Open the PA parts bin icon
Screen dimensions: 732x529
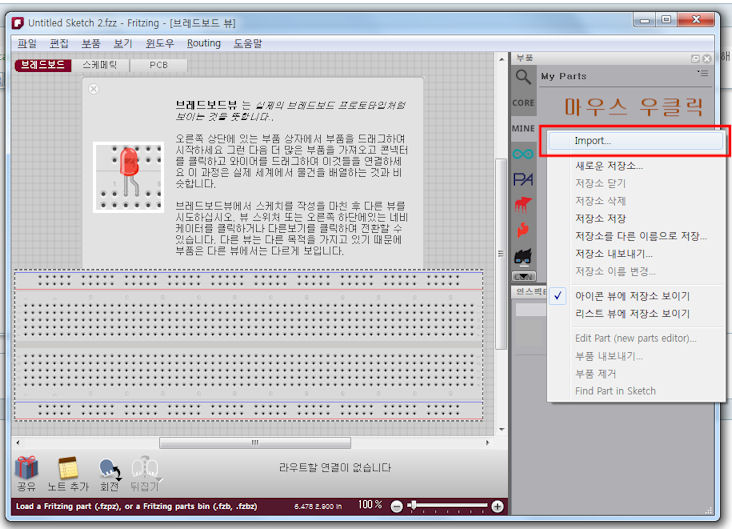523,180
